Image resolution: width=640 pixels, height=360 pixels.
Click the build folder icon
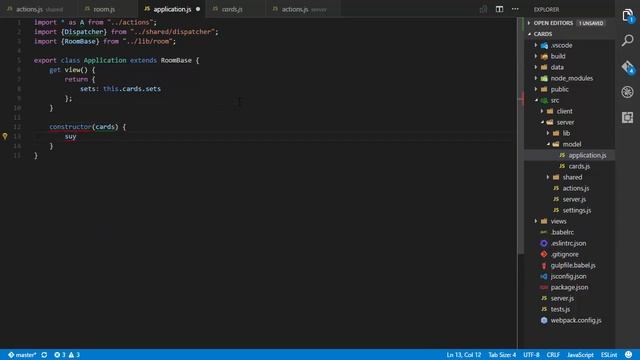pos(544,56)
